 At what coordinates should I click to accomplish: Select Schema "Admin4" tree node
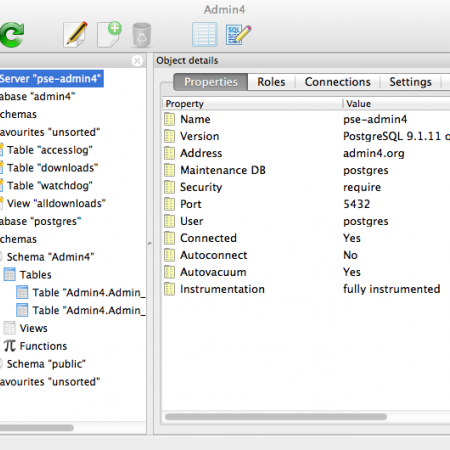tap(50, 257)
